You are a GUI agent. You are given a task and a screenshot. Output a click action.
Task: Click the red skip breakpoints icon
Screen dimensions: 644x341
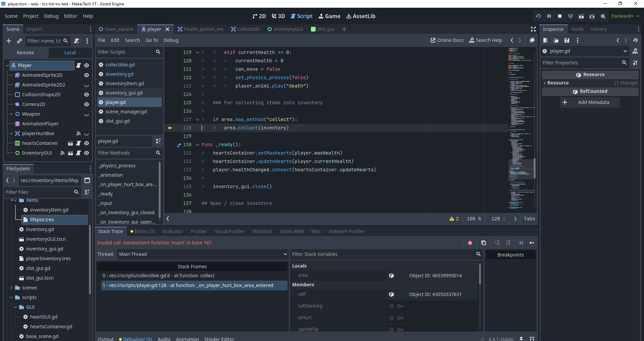(470, 243)
